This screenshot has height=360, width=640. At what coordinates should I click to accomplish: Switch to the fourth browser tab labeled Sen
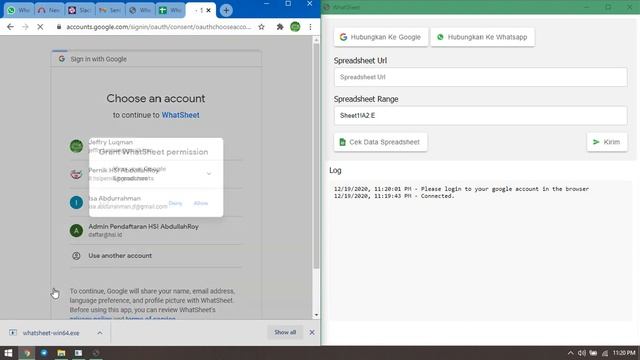pyautogui.click(x=110, y=10)
